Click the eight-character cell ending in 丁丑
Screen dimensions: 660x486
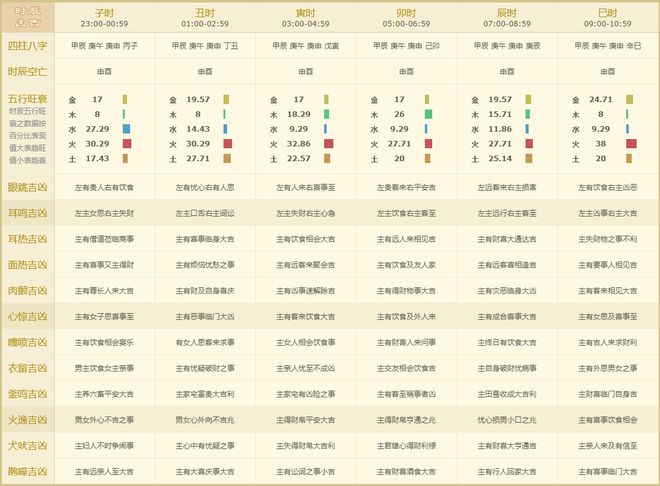tap(205, 45)
